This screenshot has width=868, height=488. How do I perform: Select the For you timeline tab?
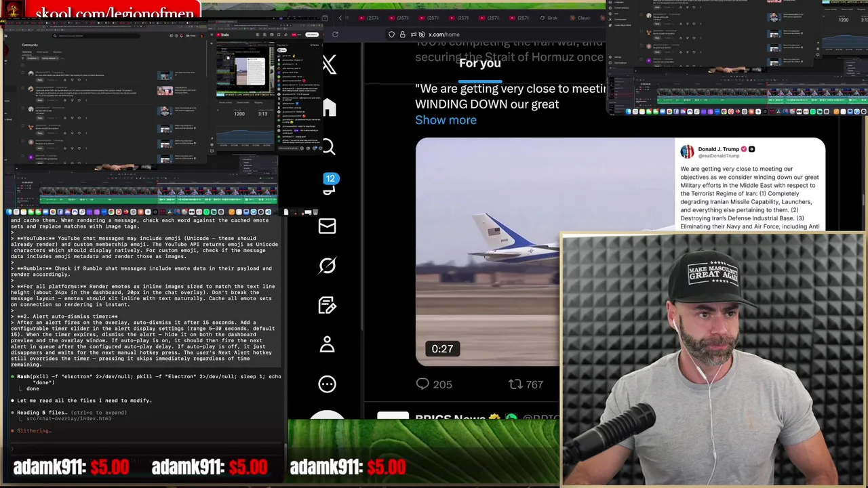[x=480, y=64]
